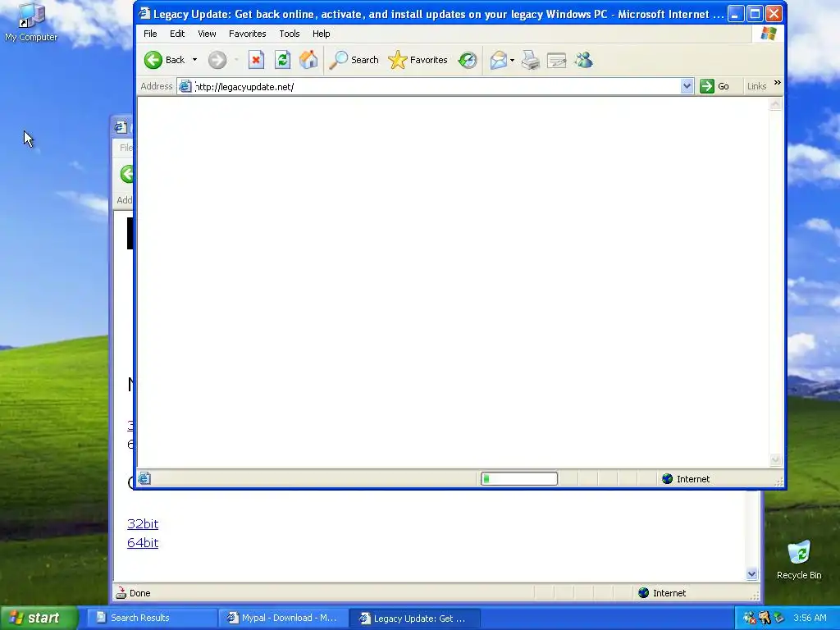Open the Tools menu

tap(290, 34)
